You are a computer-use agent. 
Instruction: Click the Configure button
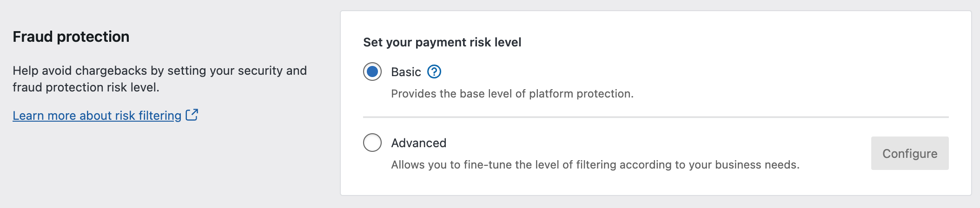pyautogui.click(x=909, y=153)
